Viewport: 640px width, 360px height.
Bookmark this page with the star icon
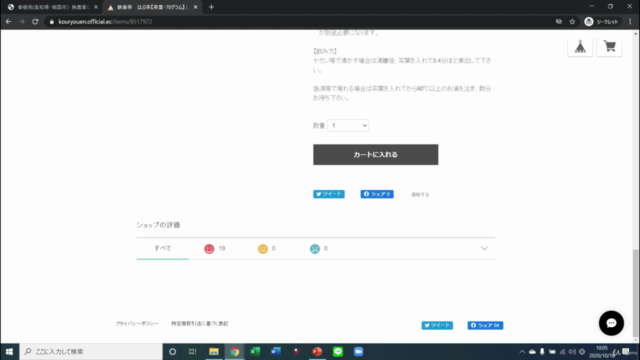572,22
